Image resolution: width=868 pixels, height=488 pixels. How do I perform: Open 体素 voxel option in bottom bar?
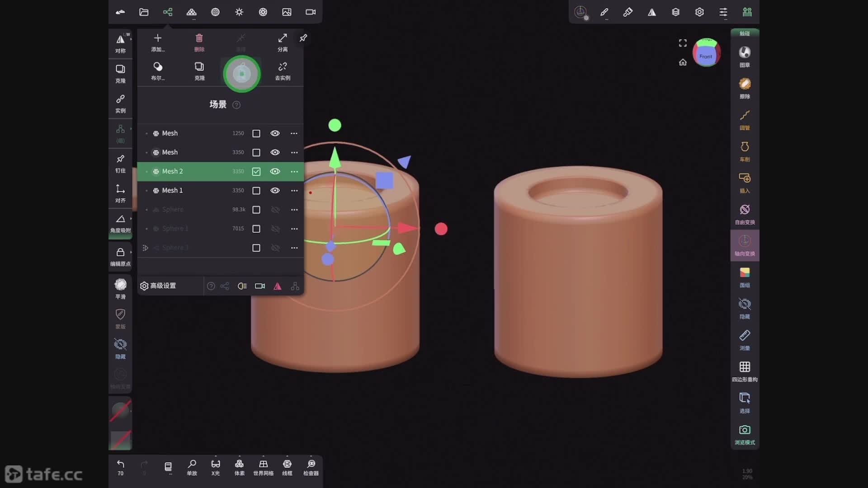[x=240, y=467]
